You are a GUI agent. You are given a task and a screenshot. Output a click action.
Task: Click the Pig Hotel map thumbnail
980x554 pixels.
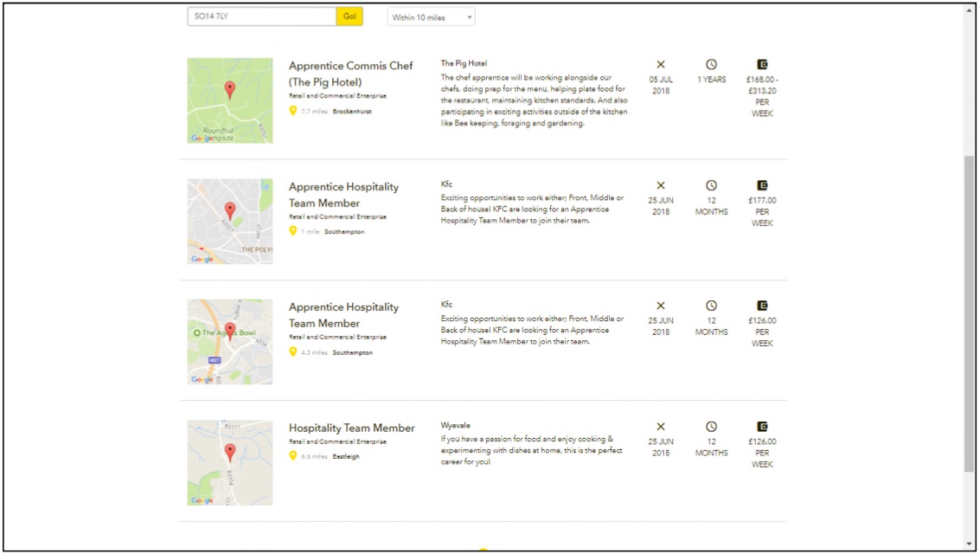(x=230, y=100)
